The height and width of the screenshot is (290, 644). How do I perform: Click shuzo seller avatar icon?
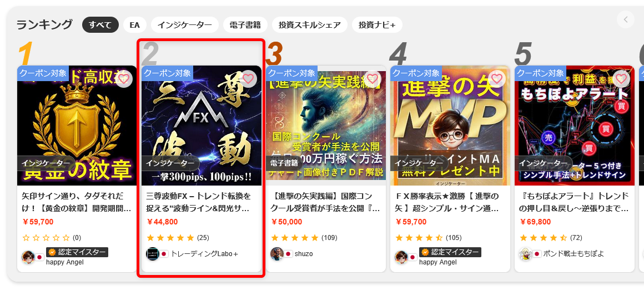tap(277, 253)
